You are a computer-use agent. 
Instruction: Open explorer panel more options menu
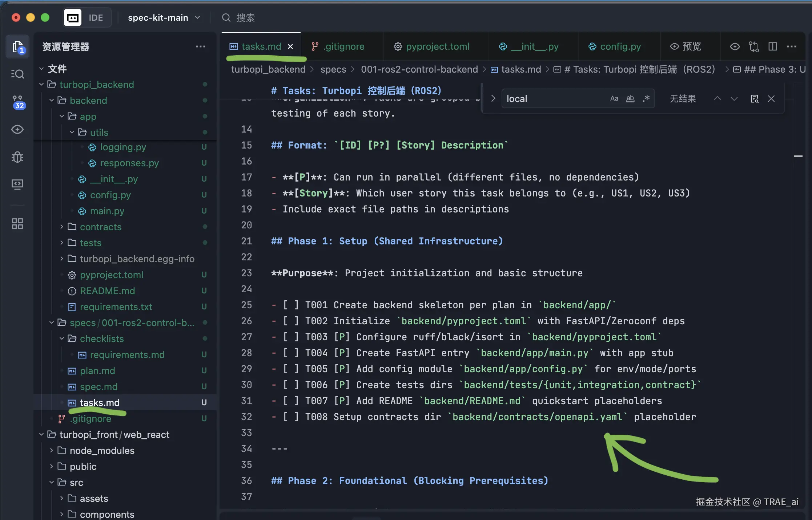[x=200, y=46]
